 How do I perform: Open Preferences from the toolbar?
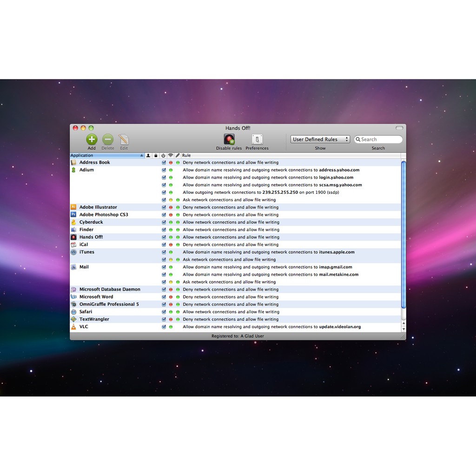(x=257, y=139)
